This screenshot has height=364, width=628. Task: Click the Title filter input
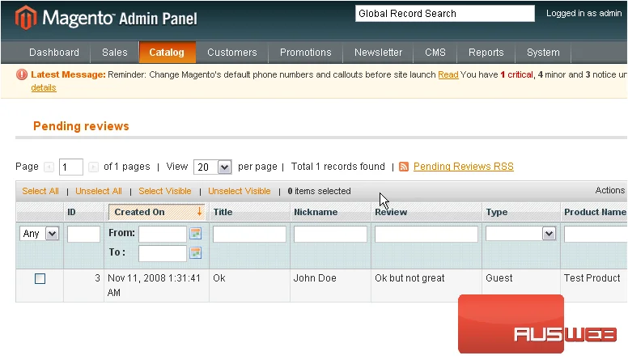point(249,234)
